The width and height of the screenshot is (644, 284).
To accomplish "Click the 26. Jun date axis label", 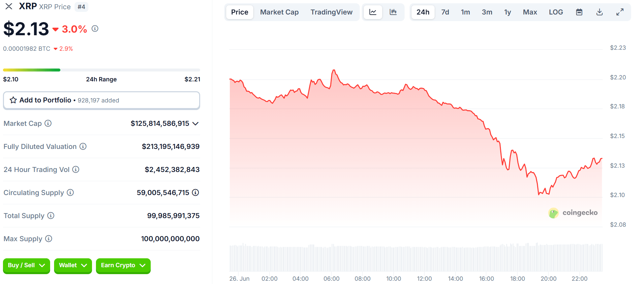I will (239, 279).
